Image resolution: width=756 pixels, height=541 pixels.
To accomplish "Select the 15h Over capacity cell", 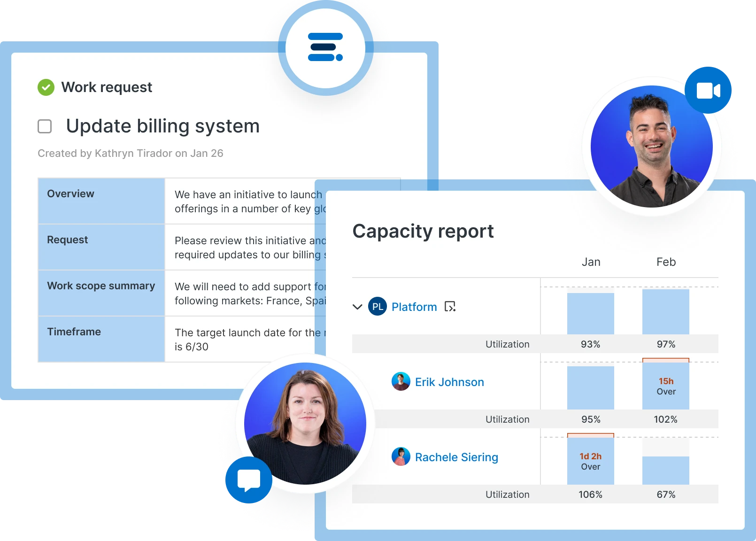I will (665, 386).
